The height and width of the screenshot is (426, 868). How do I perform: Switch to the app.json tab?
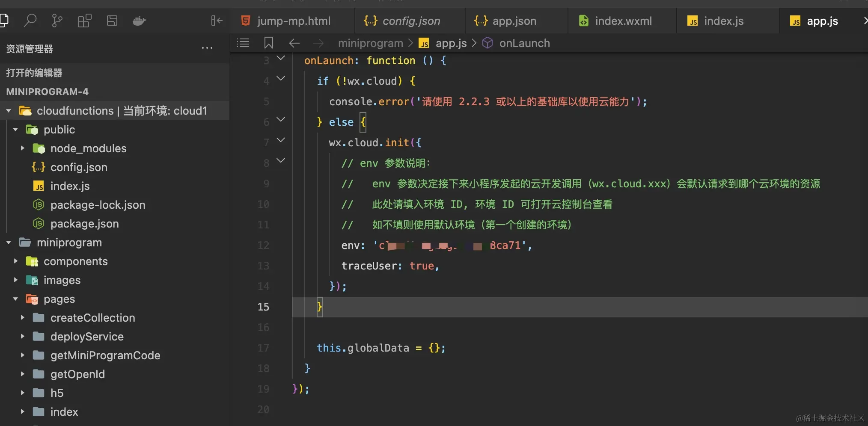click(x=517, y=21)
